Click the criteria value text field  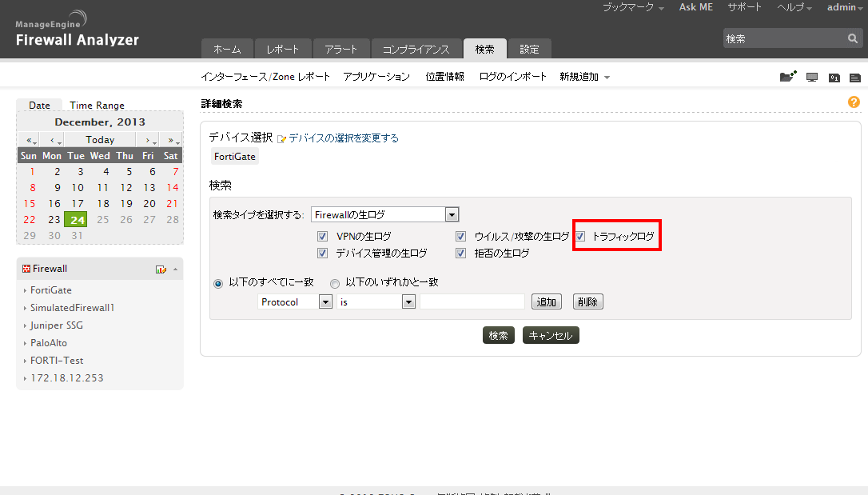point(472,301)
